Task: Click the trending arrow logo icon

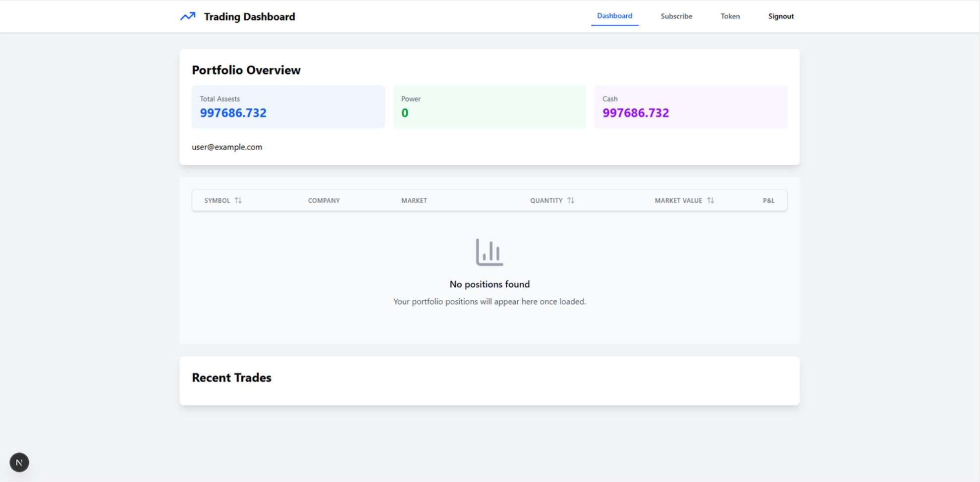Action: [187, 16]
